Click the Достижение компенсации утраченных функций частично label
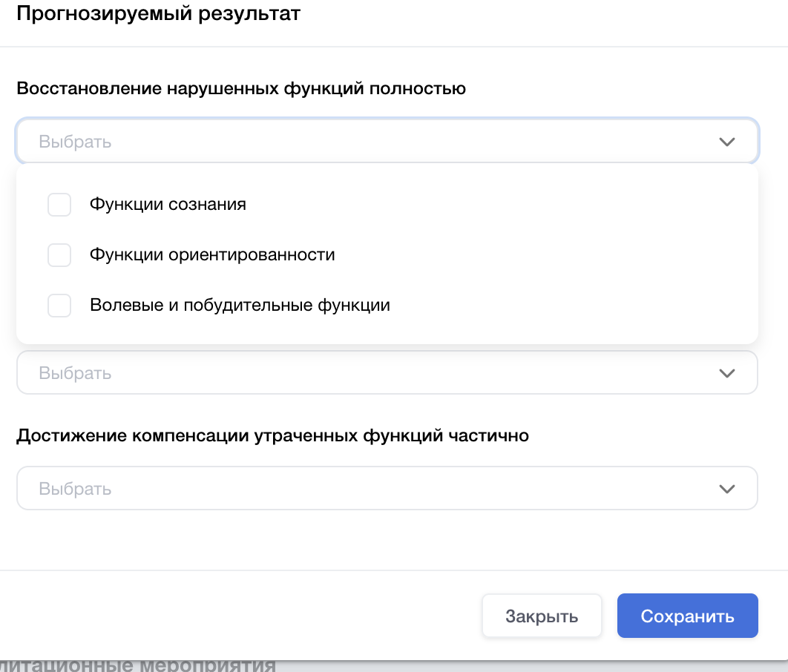 click(x=272, y=436)
